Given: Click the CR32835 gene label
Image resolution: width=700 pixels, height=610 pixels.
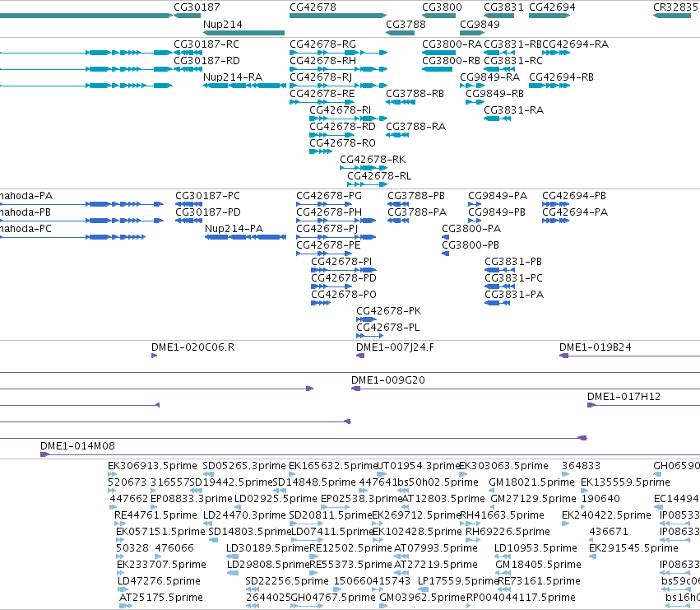Looking at the screenshot, I should [675, 7].
